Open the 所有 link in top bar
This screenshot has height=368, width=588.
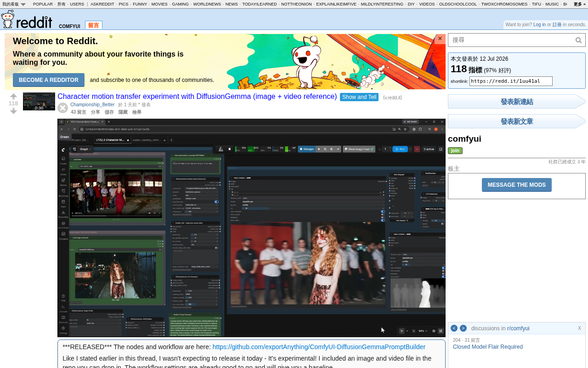tap(62, 4)
